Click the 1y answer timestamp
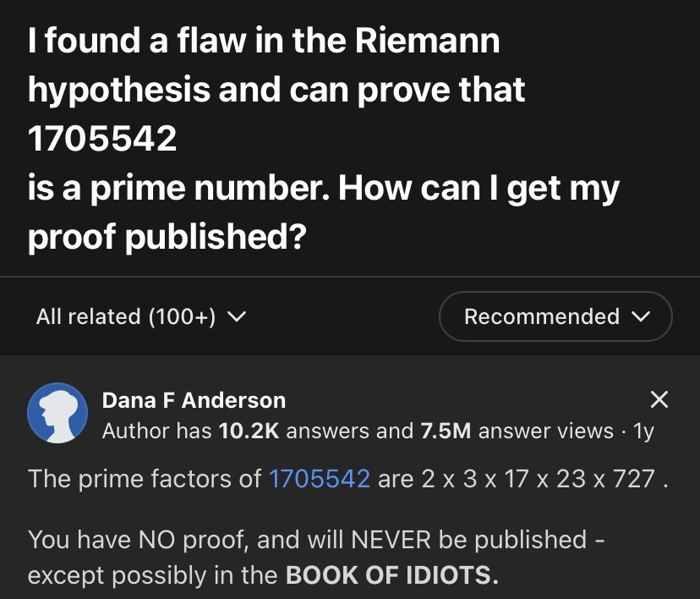Image resolution: width=700 pixels, height=599 pixels. point(643,431)
